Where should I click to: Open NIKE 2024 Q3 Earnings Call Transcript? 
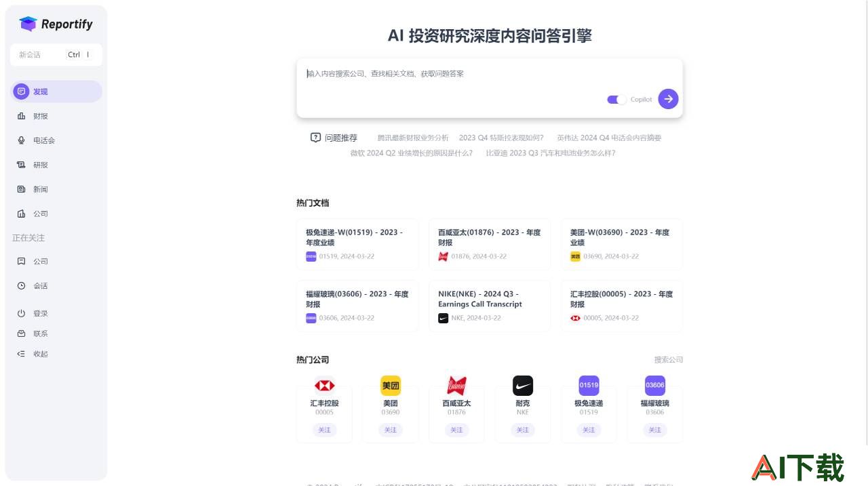490,306
